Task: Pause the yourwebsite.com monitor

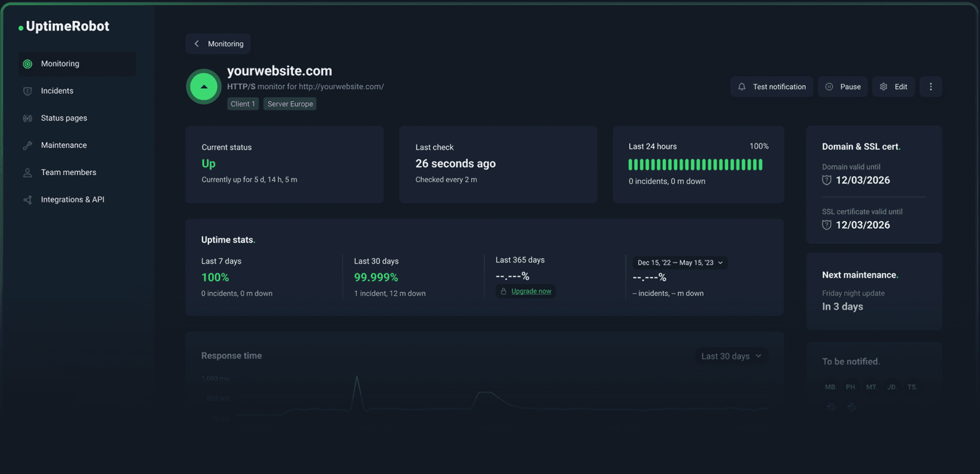Action: point(843,87)
